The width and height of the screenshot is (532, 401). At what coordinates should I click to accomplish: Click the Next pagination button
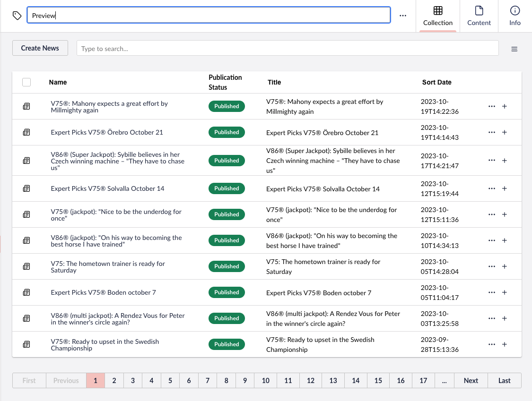coord(471,380)
